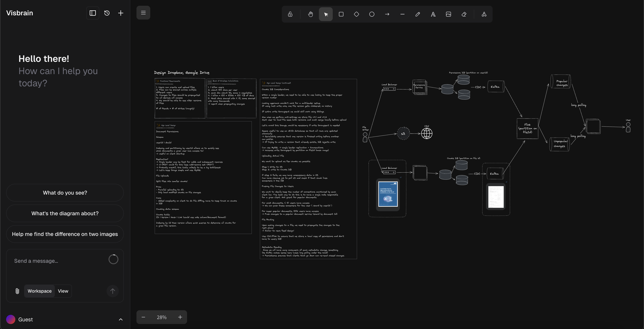644x329 pixels.
Task: Click 'What's the diagram about?' suggestion
Action: click(65, 213)
